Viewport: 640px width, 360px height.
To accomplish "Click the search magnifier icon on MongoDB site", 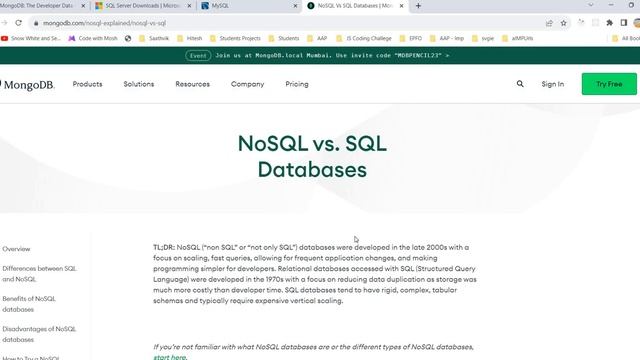I will pyautogui.click(x=520, y=84).
